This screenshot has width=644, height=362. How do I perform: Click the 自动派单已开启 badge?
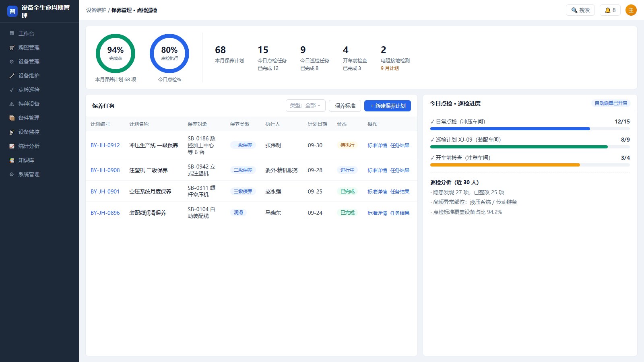[611, 103]
